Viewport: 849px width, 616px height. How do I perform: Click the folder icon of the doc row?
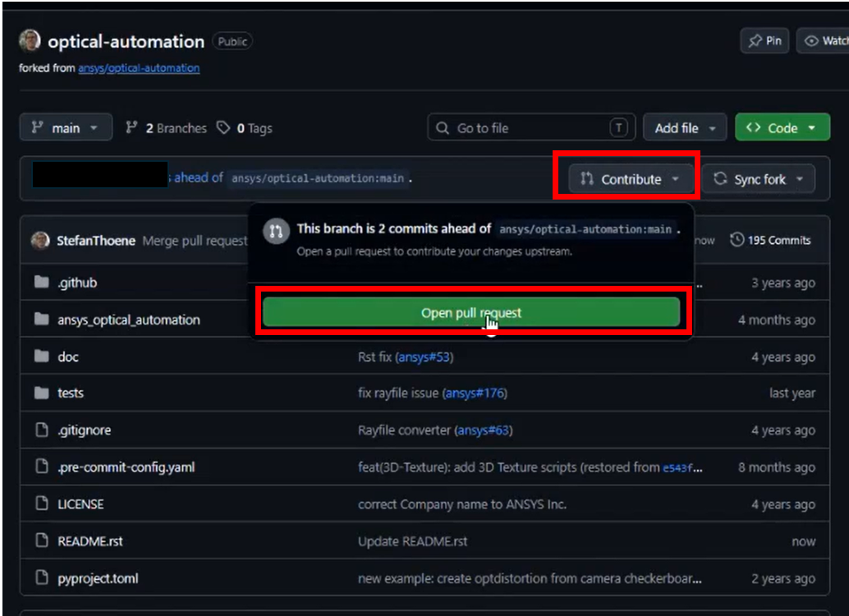pos(42,356)
